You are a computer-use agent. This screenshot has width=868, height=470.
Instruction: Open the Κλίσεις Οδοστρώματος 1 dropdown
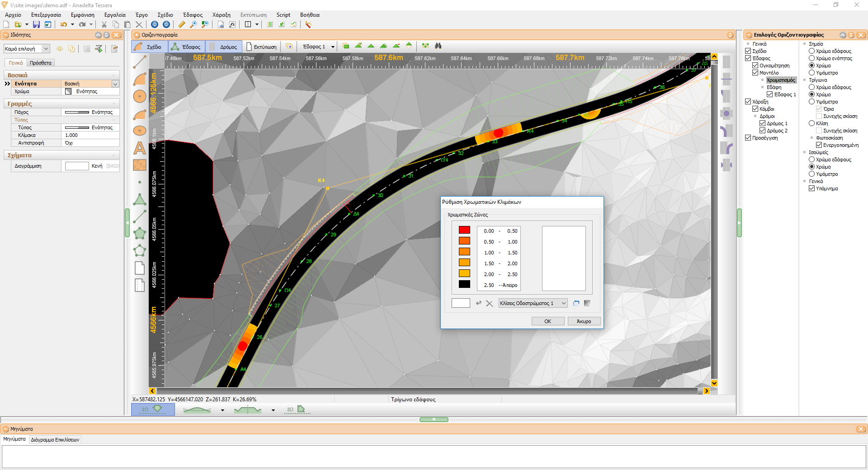[x=533, y=303]
